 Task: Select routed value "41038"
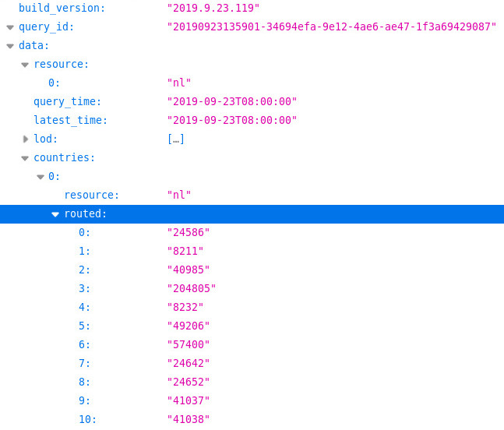189,419
